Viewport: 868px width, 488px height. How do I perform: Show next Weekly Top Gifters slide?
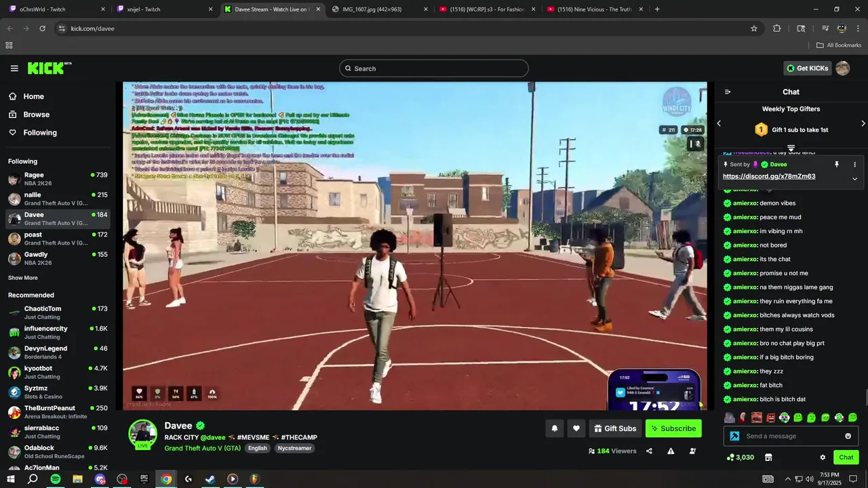863,123
